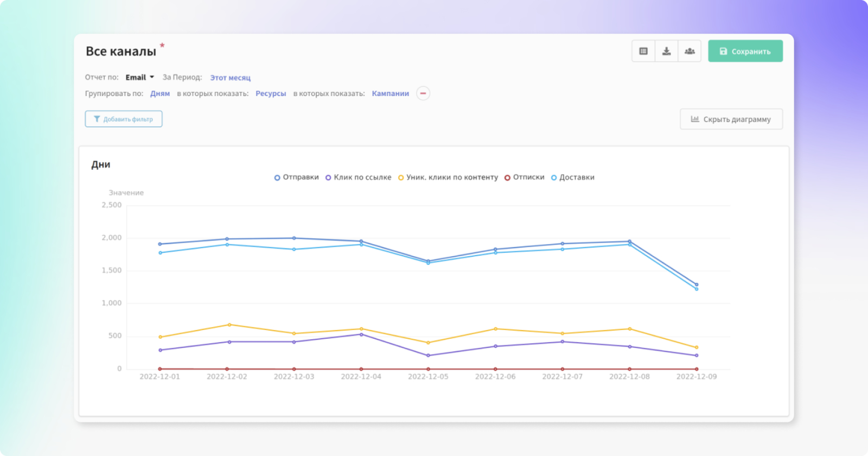Open the Этот месяц period selector
This screenshot has width=868, height=456.
pyautogui.click(x=230, y=78)
